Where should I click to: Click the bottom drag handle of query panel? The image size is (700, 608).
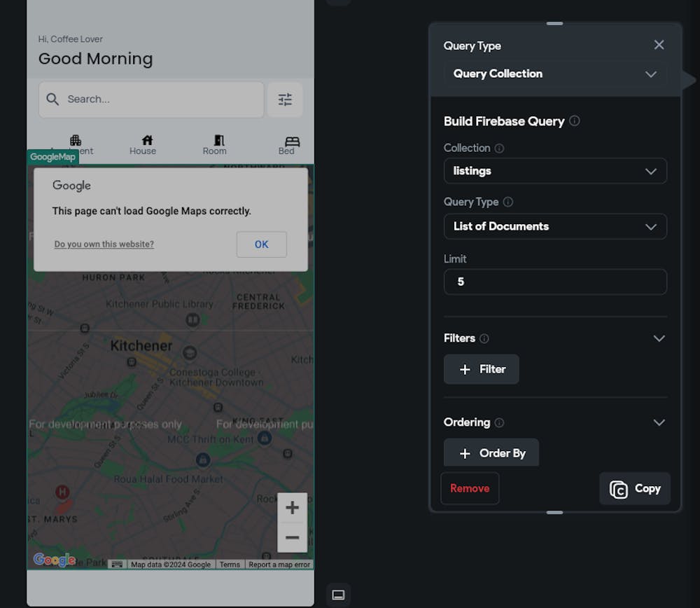point(554,513)
